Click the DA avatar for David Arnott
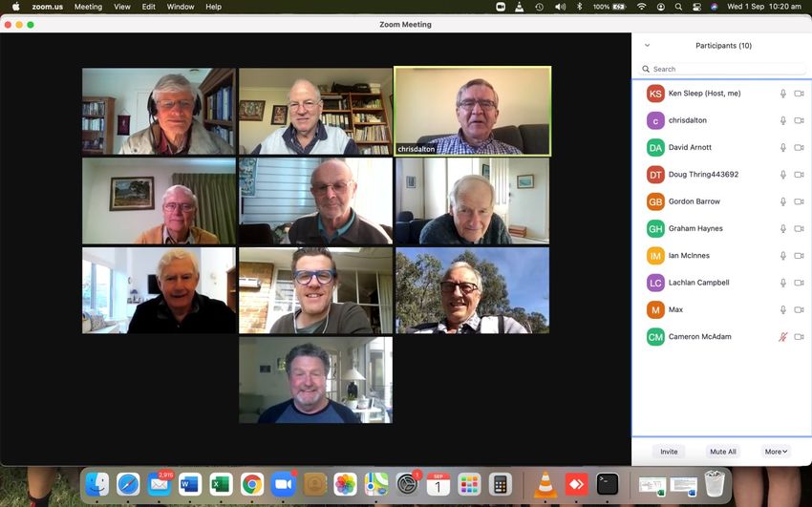 point(655,147)
